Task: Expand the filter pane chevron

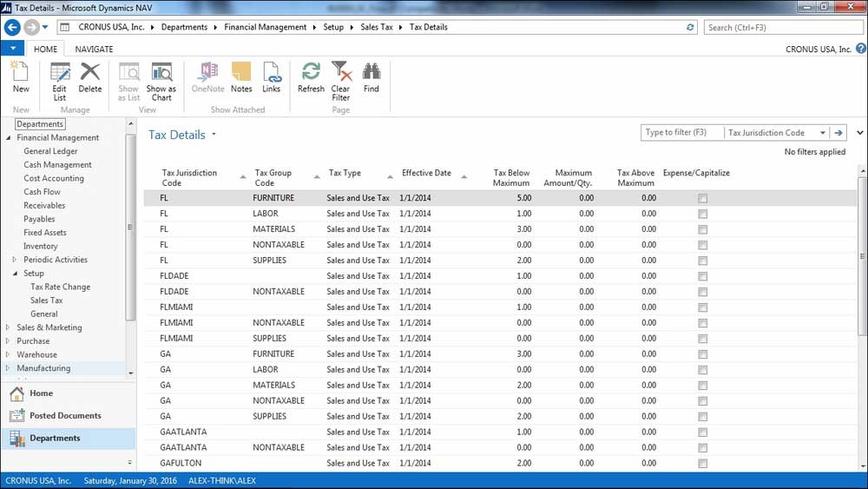Action: (859, 133)
